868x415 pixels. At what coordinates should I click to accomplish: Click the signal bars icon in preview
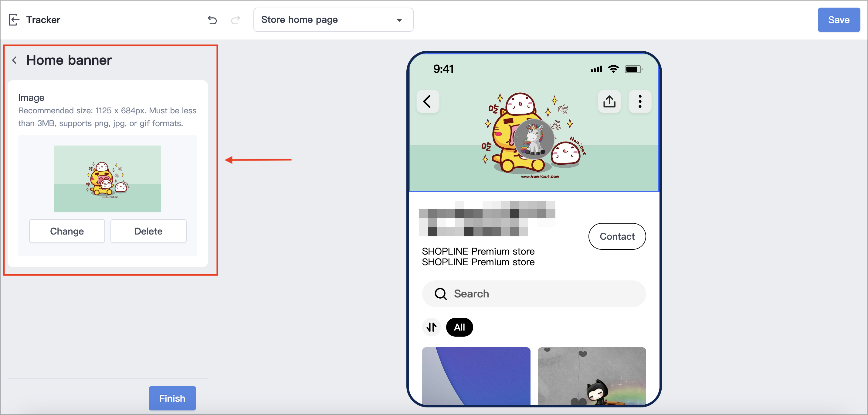(596, 70)
